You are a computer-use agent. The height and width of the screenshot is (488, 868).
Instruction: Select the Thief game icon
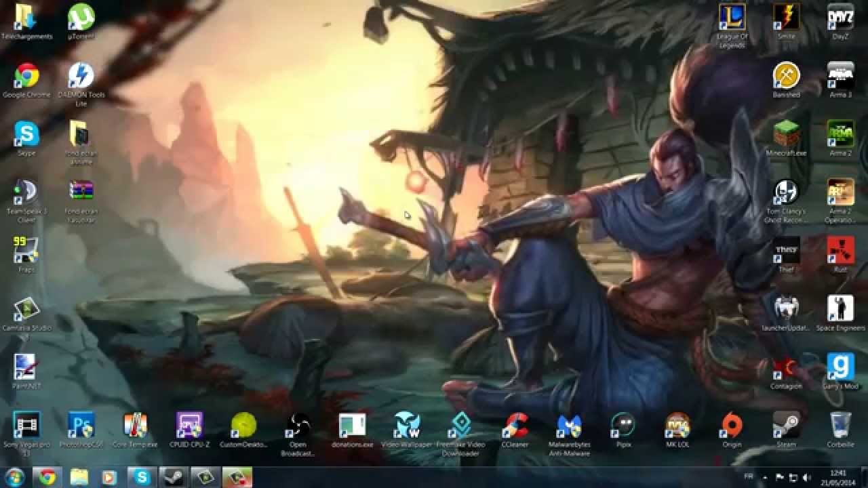pos(786,255)
